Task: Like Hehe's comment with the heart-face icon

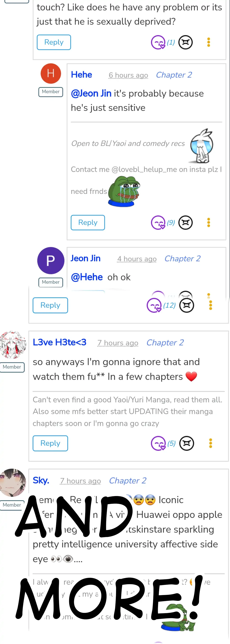Action: coord(158,222)
